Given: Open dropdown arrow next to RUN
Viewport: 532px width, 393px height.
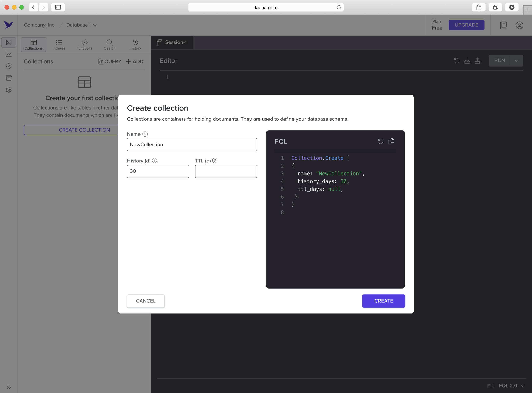Looking at the screenshot, I should (x=516, y=61).
